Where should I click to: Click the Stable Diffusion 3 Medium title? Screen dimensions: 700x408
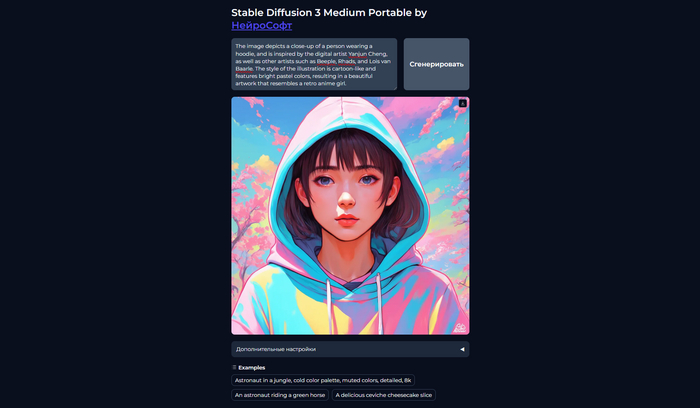329,12
